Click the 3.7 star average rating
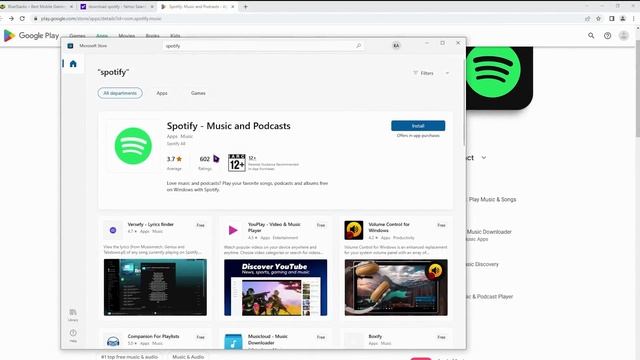Image resolution: width=640 pixels, height=360 pixels. click(x=174, y=159)
